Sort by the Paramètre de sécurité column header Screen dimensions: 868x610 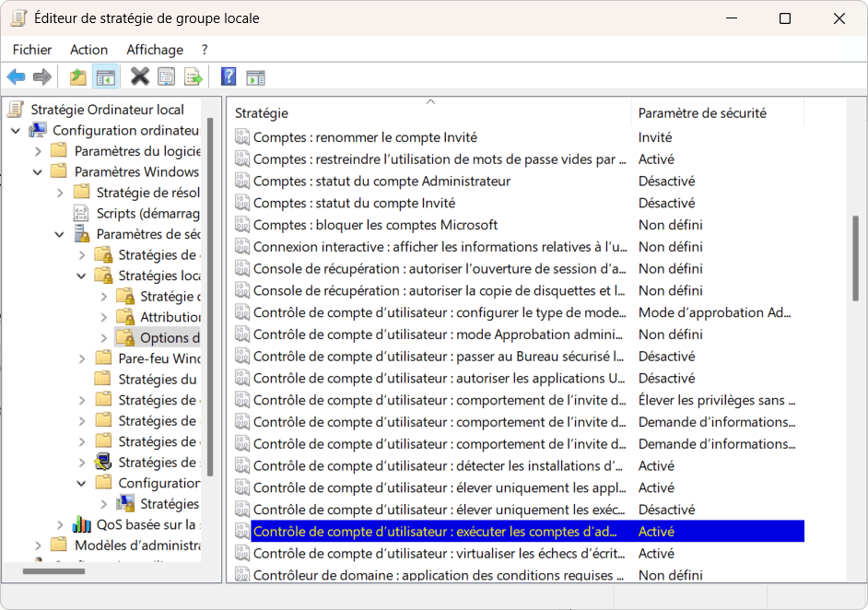718,113
